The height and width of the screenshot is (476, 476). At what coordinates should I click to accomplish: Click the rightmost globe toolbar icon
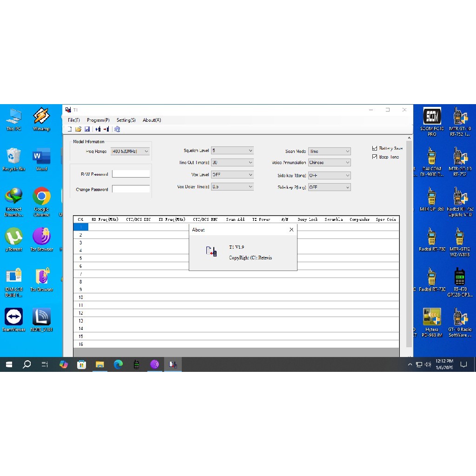[x=117, y=129]
